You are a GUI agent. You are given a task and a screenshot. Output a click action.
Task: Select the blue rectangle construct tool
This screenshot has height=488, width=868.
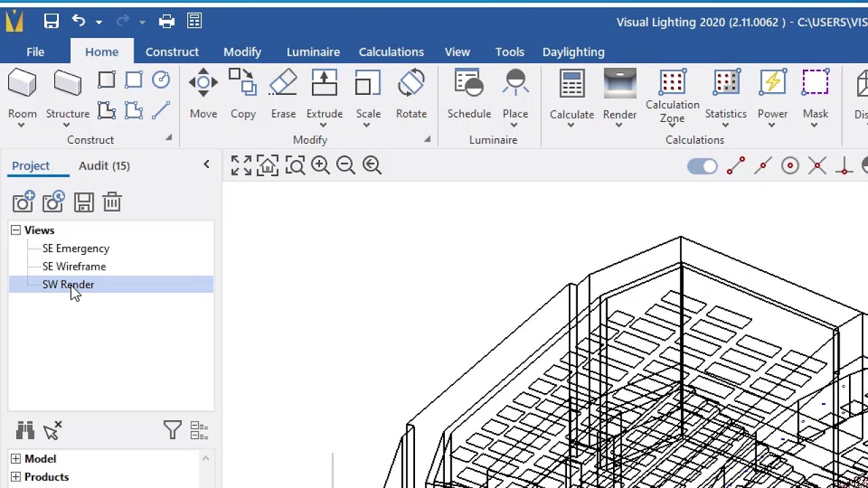134,81
